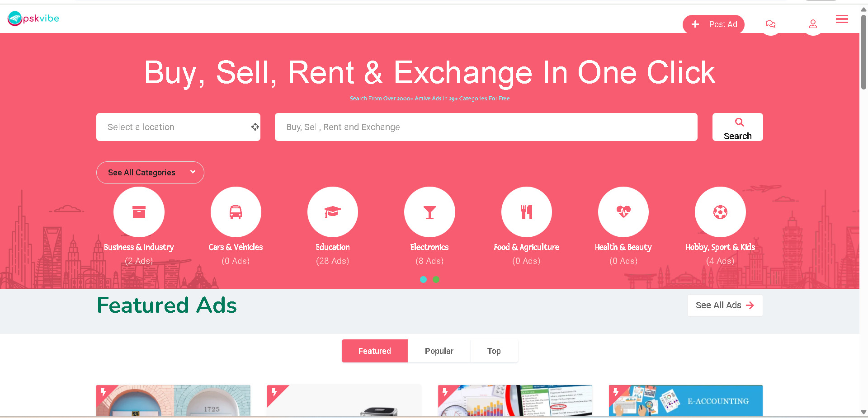The image size is (868, 418).
Task: Click the Search button
Action: tap(737, 127)
